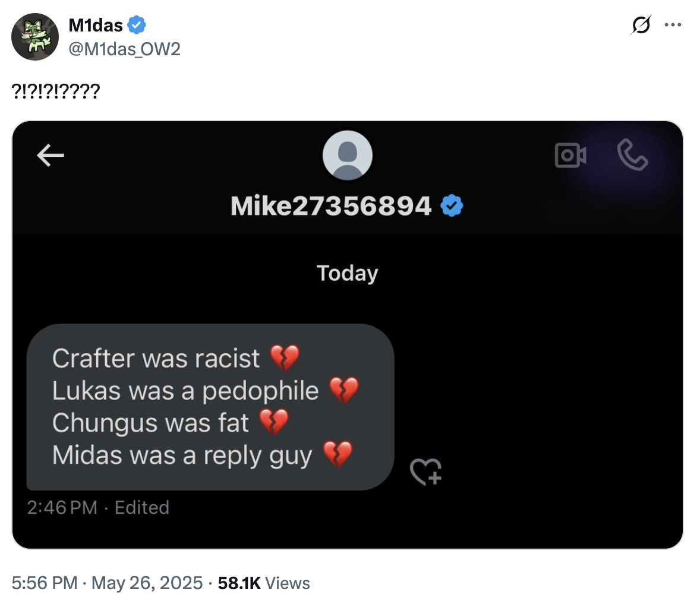Click the "2:46 PM · Edited" message timestamp

[x=98, y=508]
